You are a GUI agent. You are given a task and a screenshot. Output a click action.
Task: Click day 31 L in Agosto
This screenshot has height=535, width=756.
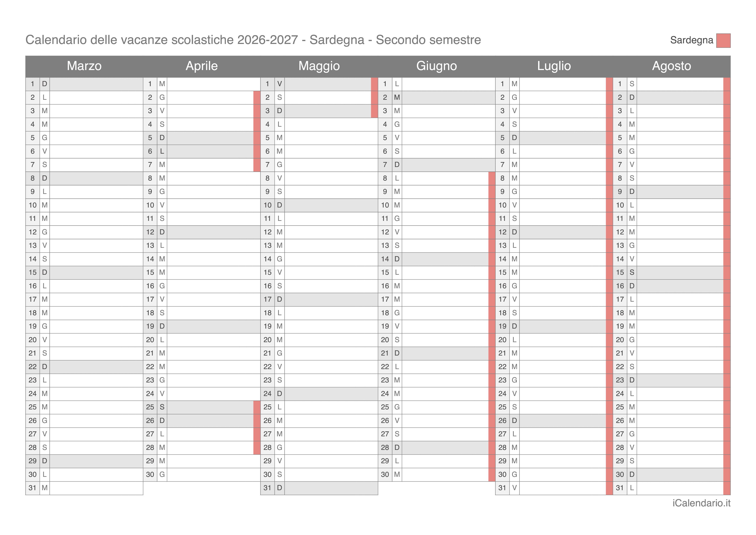(671, 488)
